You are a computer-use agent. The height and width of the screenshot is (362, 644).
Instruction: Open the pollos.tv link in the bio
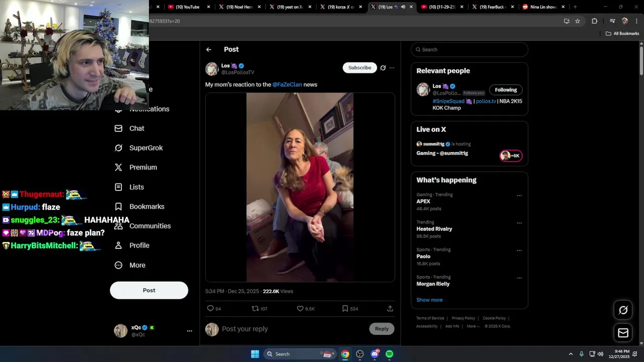tap(486, 101)
